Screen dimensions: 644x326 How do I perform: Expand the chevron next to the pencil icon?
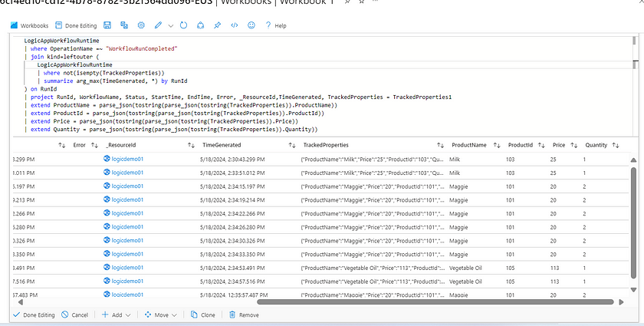click(x=171, y=26)
